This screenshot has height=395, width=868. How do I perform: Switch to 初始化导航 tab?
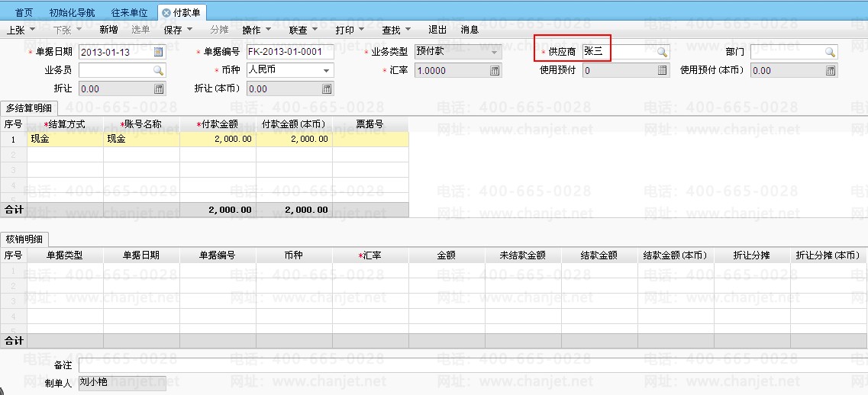click(x=72, y=13)
